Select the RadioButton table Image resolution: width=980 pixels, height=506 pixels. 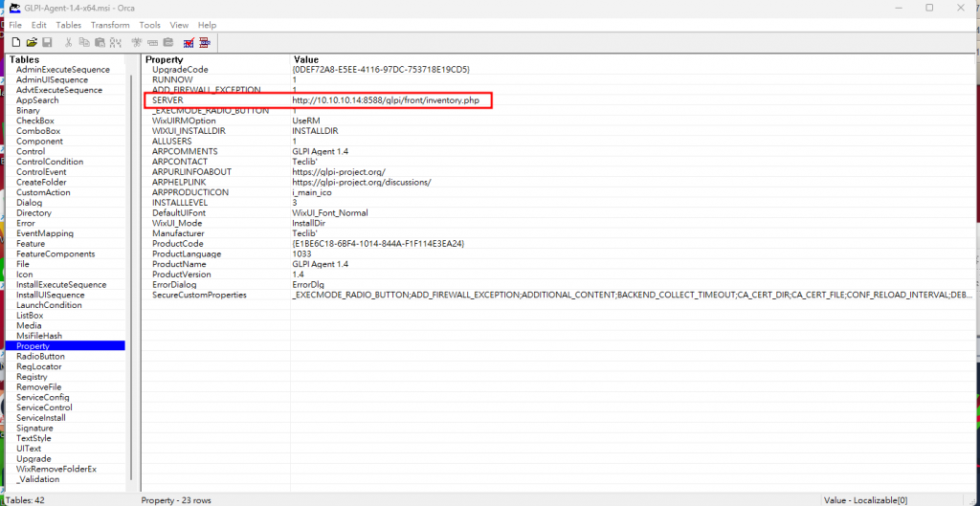coord(40,356)
